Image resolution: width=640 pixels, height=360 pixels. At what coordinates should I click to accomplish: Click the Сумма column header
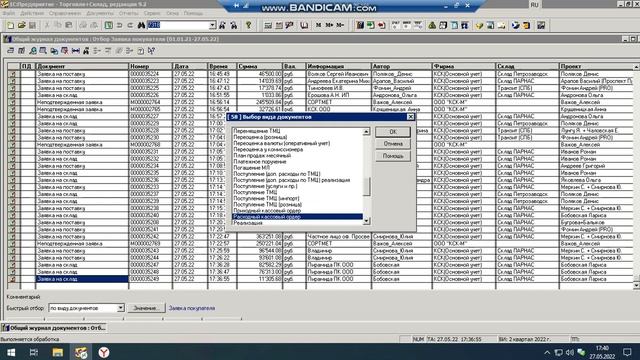tap(260, 66)
